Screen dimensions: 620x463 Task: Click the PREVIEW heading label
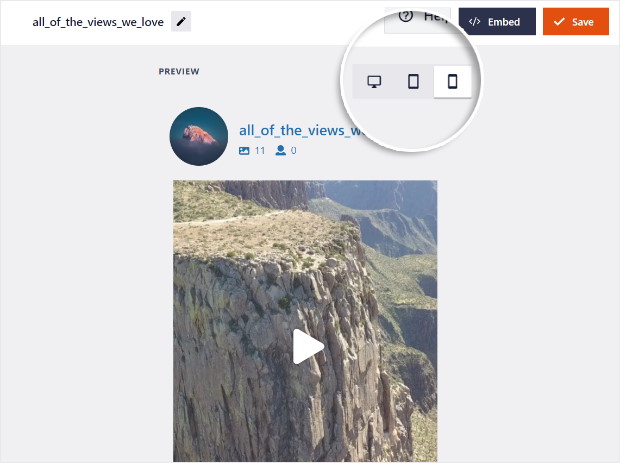point(179,72)
